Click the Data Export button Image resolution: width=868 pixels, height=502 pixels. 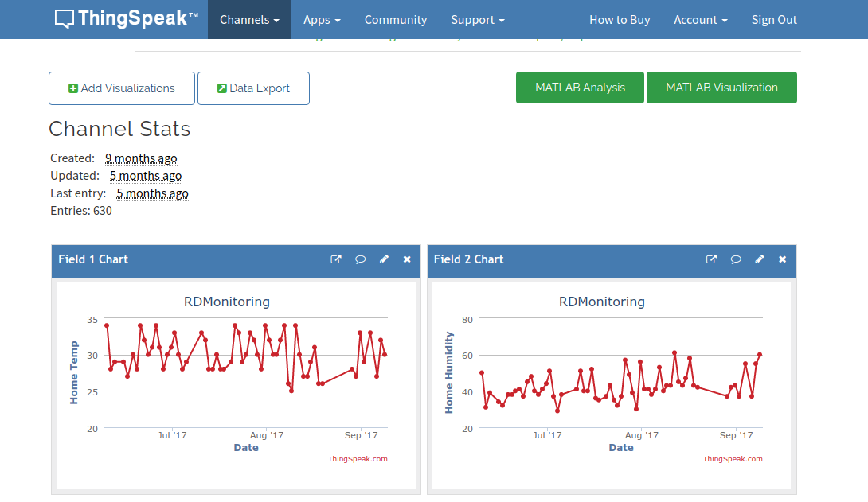pyautogui.click(x=253, y=88)
